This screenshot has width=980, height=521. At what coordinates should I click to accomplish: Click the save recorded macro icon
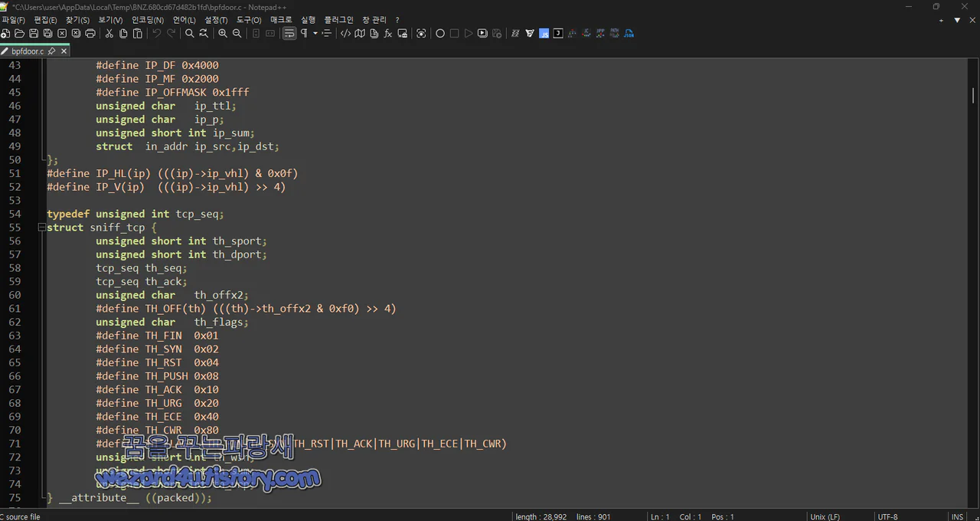(497, 34)
